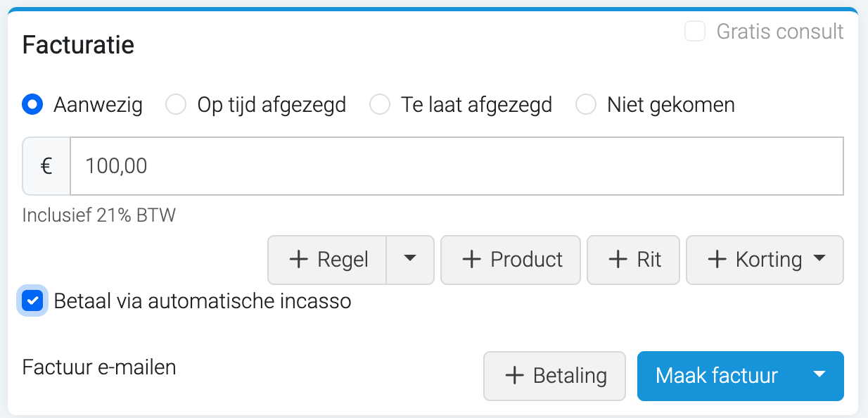Click the Gratis consult label
868x418 pixels.
pyautogui.click(x=779, y=32)
